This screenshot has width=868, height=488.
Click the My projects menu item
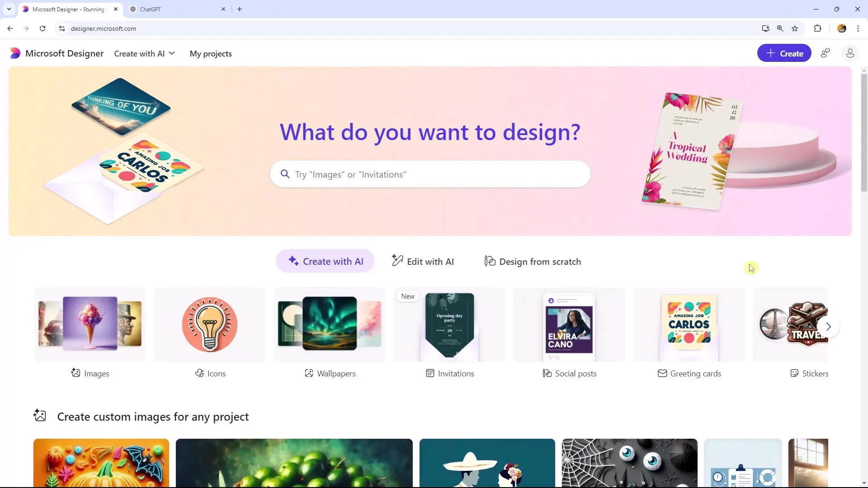pos(210,53)
